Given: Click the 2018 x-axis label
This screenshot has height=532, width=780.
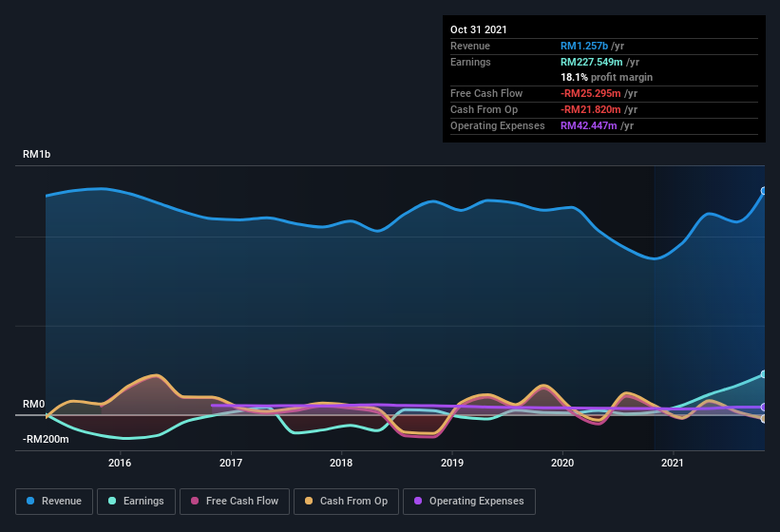Looking at the screenshot, I should tap(341, 463).
